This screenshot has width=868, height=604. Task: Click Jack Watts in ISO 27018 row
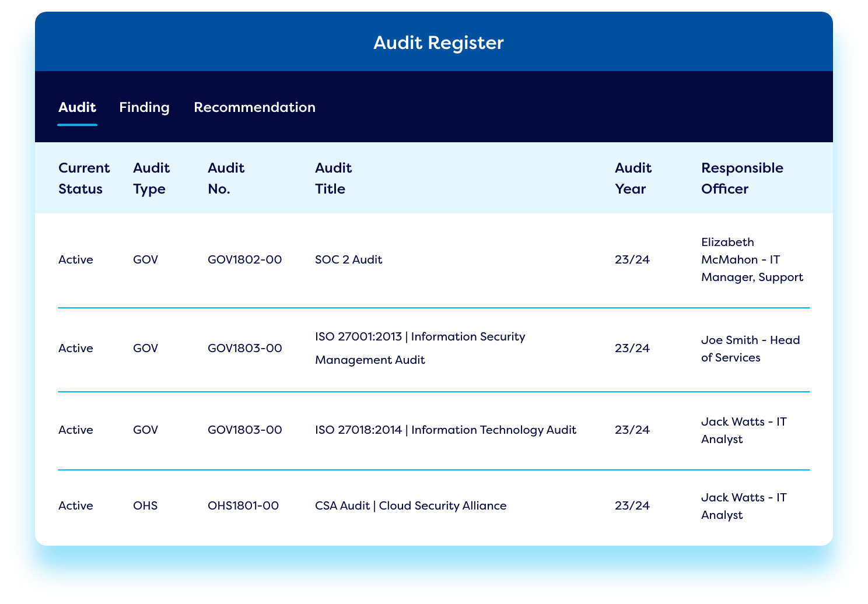(744, 430)
